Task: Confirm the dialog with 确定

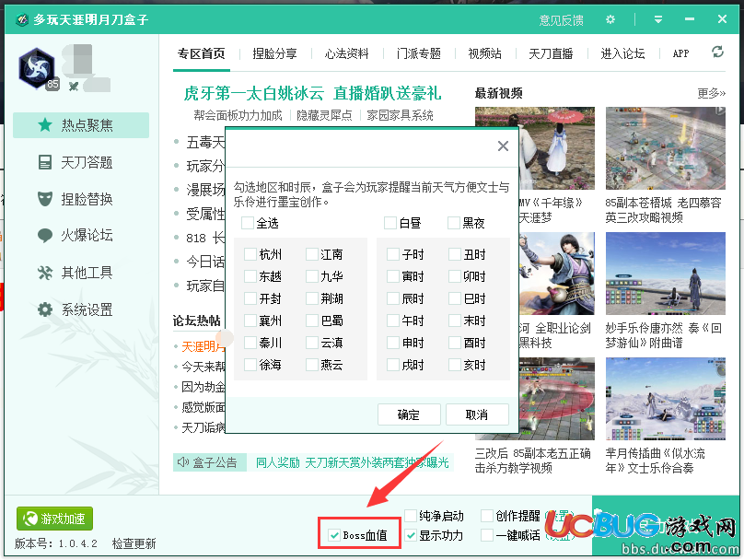Action: 409,414
